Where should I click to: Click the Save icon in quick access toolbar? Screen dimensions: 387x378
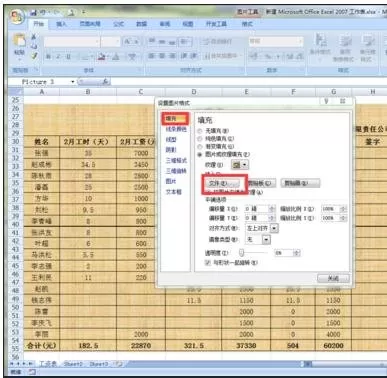(x=33, y=13)
